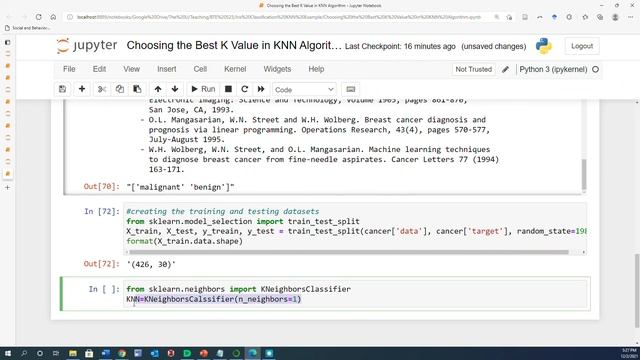The width and height of the screenshot is (640, 360).
Task: Click the horizontal scrollbar in cell 72
Action: click(349, 252)
